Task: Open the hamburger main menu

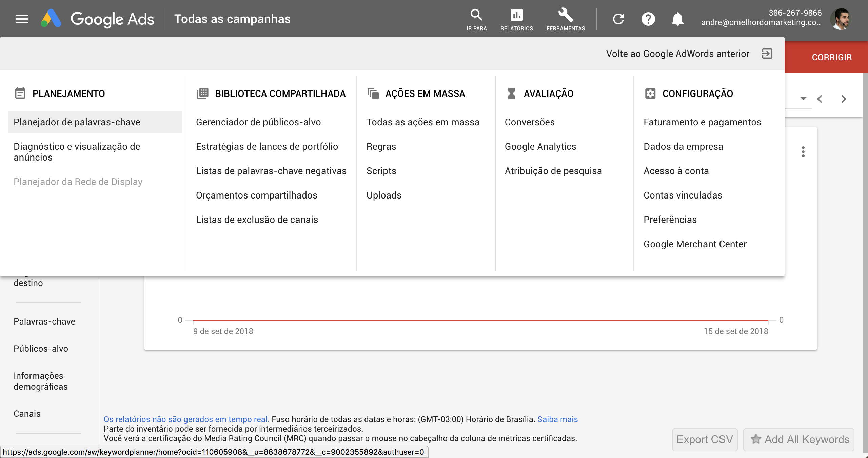Action: 22,19
